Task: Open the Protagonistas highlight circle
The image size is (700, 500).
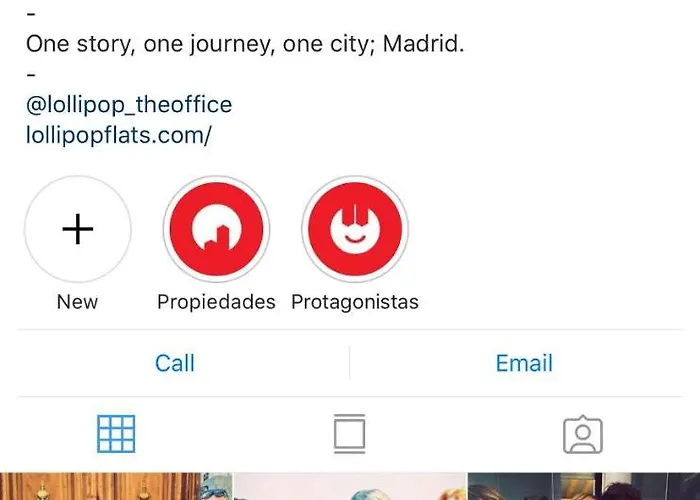Action: click(355, 229)
